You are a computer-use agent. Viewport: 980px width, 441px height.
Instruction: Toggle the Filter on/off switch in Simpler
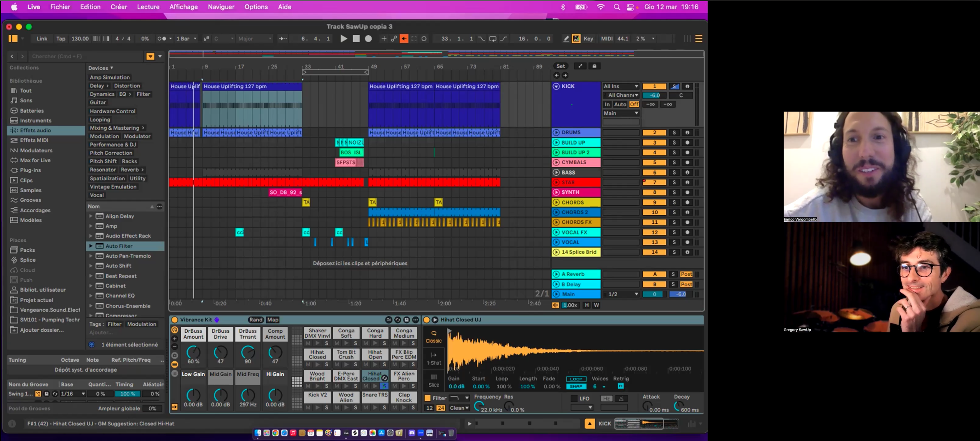tap(428, 398)
